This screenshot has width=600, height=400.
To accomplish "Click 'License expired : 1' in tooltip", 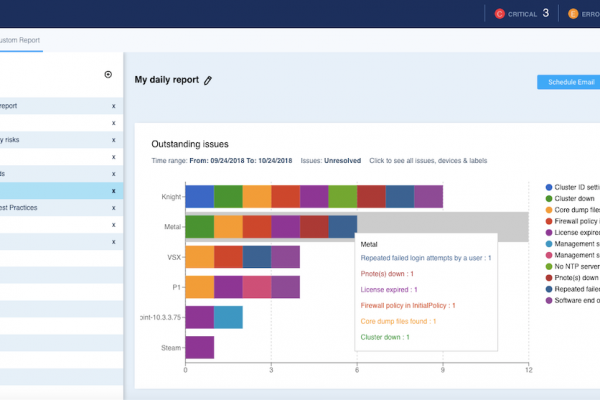I will pos(389,290).
